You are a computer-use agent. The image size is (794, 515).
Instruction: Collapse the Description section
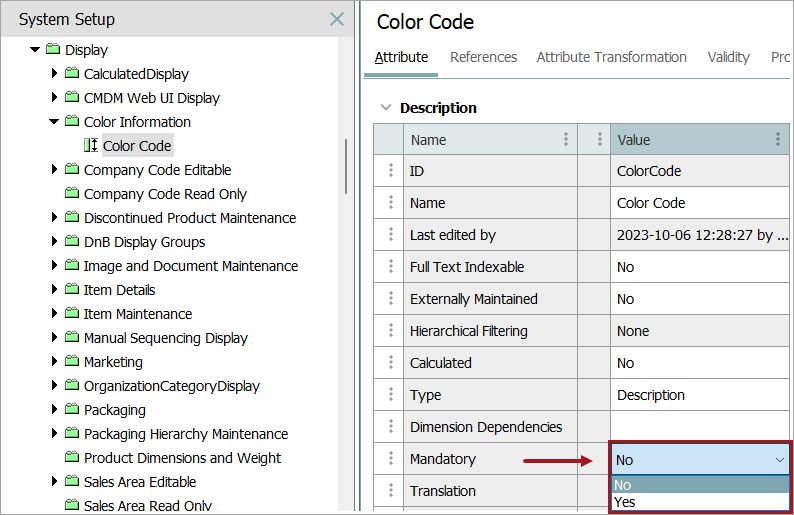(x=385, y=108)
